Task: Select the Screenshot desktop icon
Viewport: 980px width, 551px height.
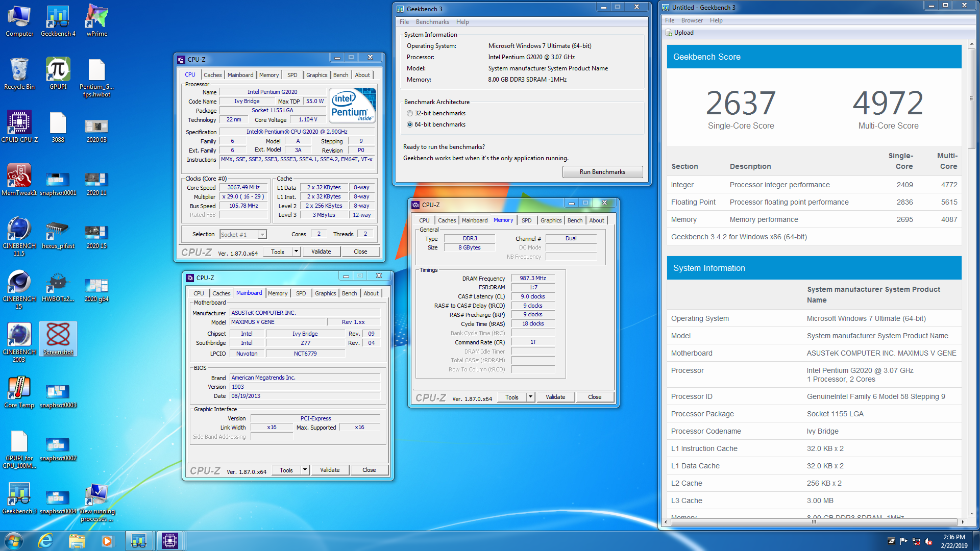Action: tap(58, 339)
